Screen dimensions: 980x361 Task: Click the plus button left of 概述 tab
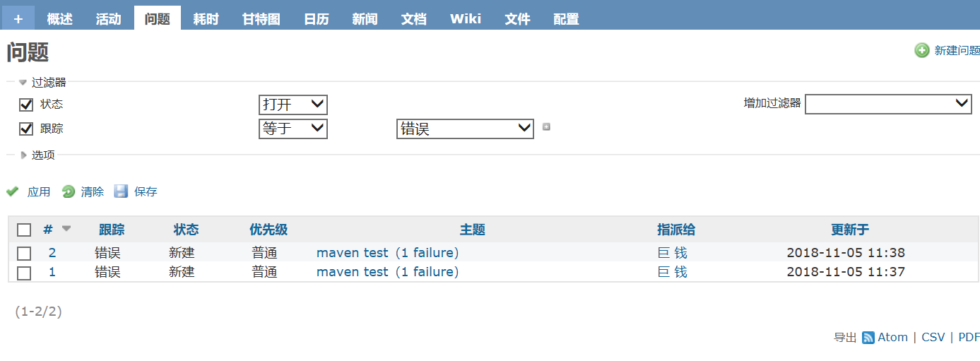pyautogui.click(x=18, y=19)
